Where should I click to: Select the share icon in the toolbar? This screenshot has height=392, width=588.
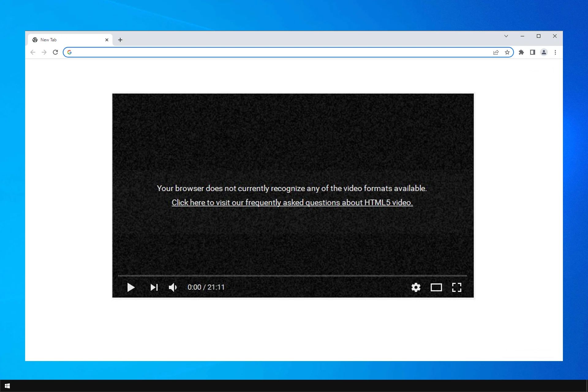[x=496, y=52]
